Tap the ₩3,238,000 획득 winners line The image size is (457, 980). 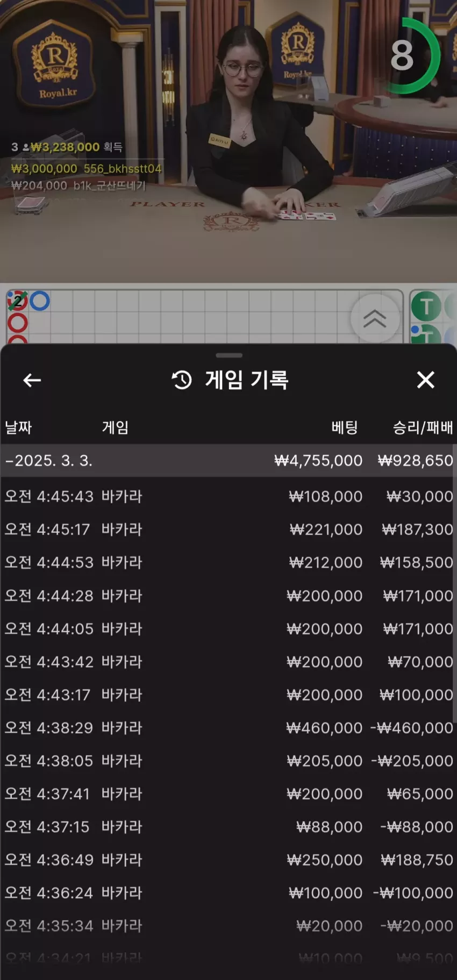click(67, 147)
